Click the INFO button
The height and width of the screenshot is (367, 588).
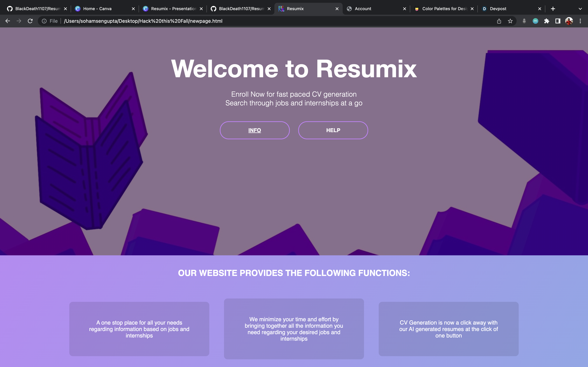coord(255,130)
